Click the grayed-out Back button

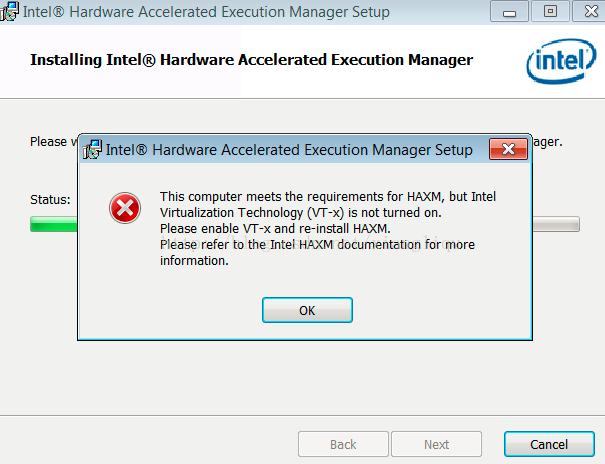343,444
